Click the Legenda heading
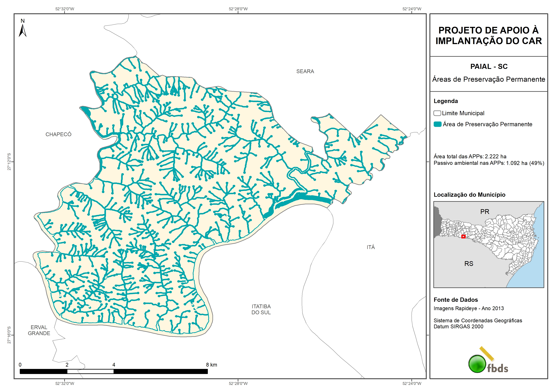 tap(446, 101)
